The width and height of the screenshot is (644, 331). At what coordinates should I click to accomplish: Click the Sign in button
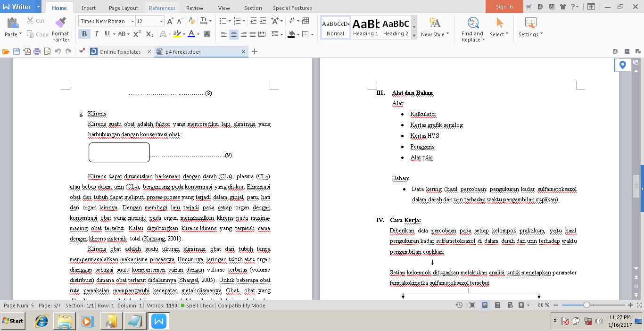click(x=504, y=7)
